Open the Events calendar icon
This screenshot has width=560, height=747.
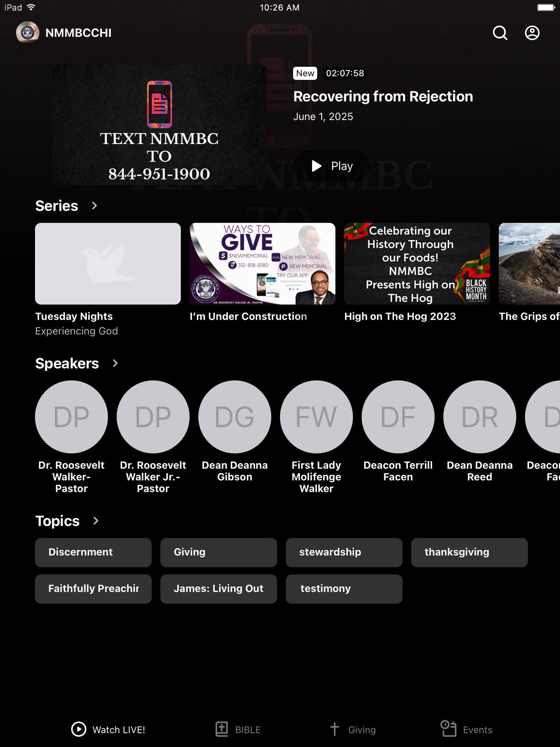click(448, 729)
